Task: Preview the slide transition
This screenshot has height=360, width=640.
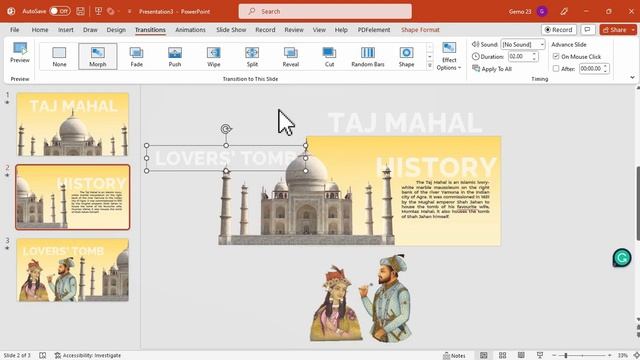Action: pos(20,53)
